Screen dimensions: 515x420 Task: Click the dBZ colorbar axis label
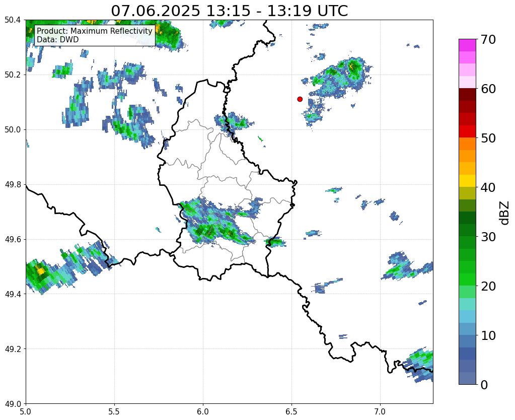coord(504,213)
